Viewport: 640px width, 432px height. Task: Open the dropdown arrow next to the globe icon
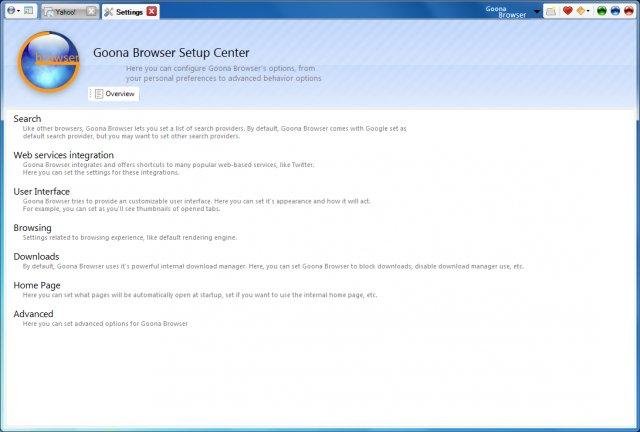pos(18,11)
